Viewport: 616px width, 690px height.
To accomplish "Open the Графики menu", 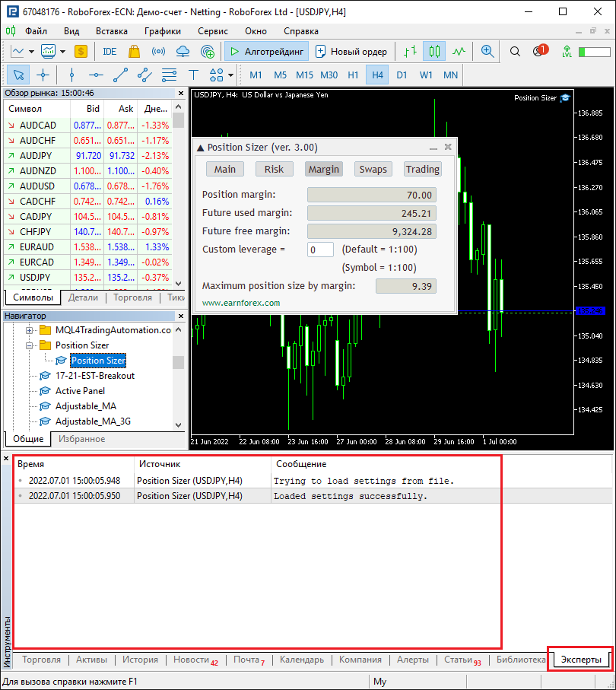I will [x=162, y=31].
